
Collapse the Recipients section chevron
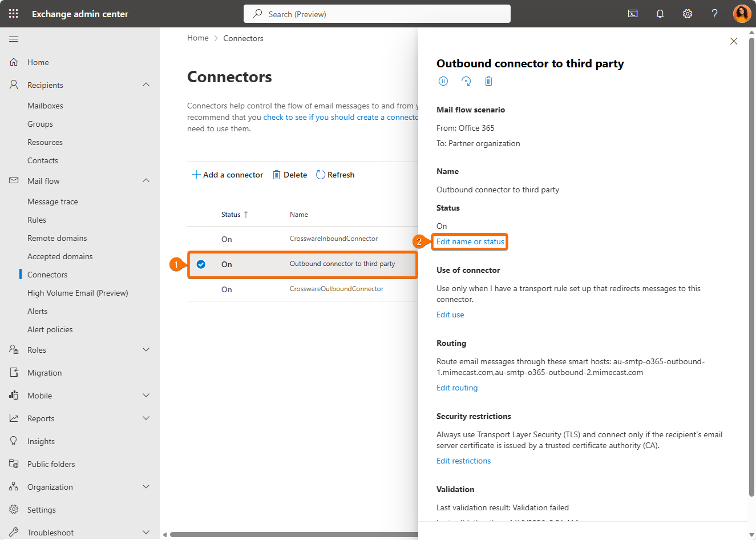(146, 85)
